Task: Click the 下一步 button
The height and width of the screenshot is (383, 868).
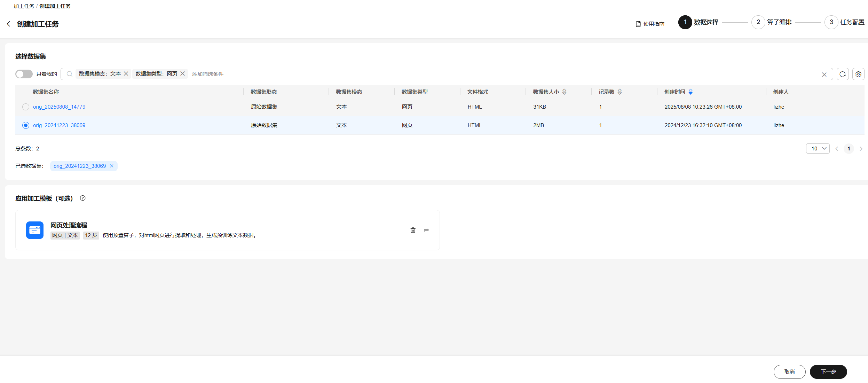Action: click(x=828, y=372)
